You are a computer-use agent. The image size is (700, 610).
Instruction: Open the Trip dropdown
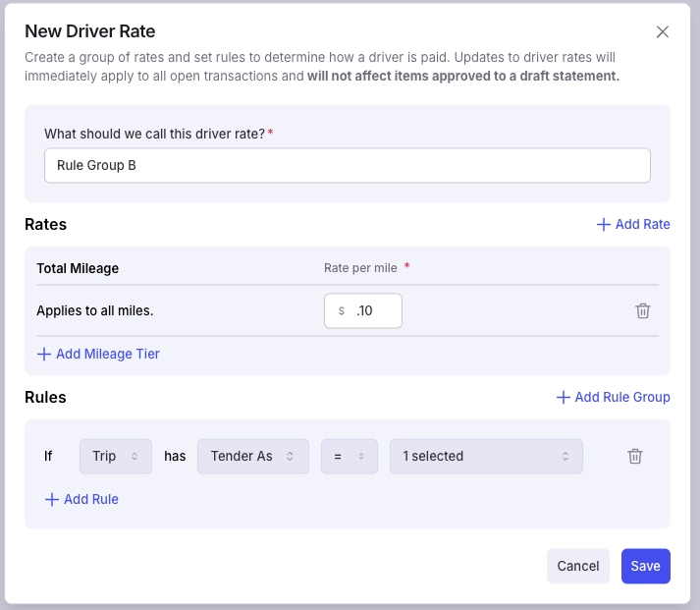point(116,456)
